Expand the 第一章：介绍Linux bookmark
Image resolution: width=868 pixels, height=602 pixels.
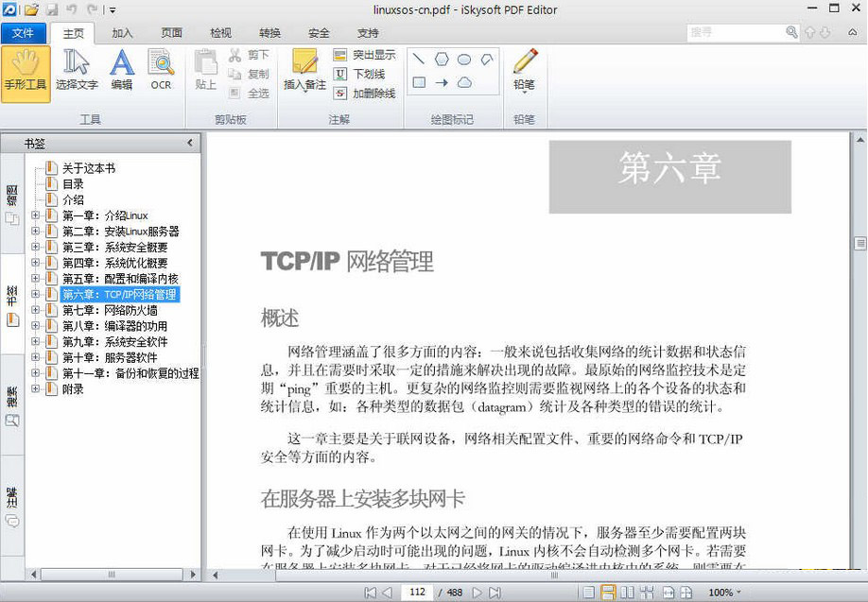35,215
